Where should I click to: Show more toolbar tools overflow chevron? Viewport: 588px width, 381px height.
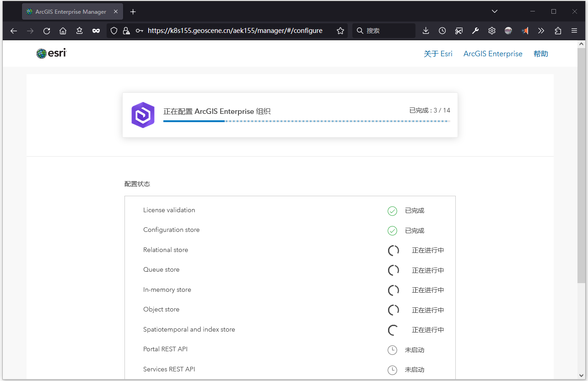(x=541, y=31)
